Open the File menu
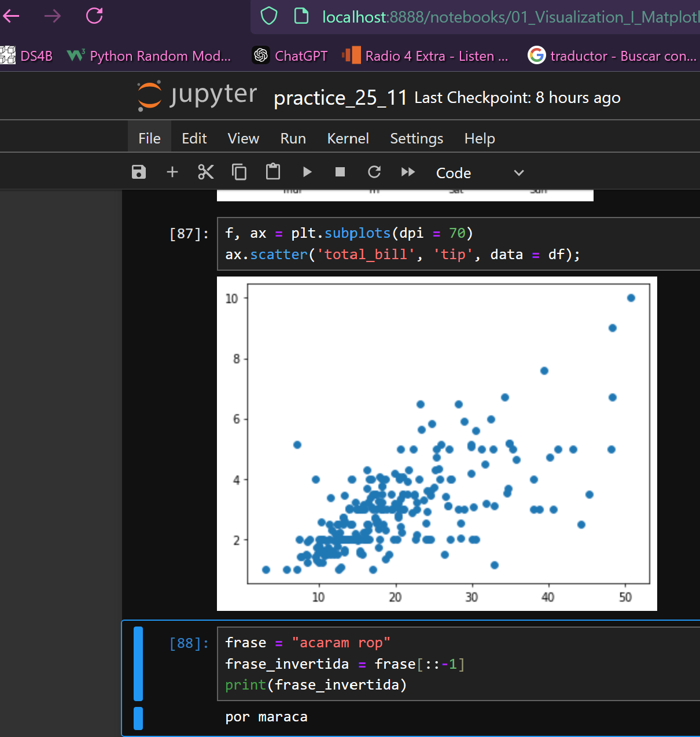700x737 pixels. click(x=149, y=138)
